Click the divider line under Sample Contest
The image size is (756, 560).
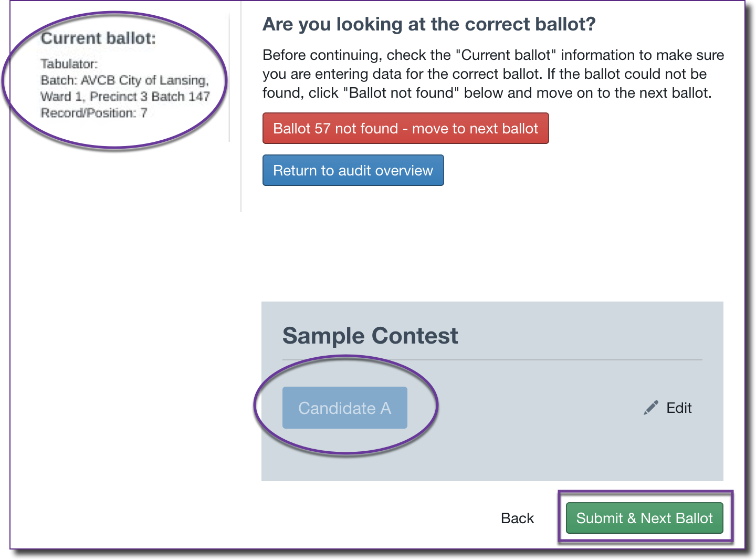click(x=492, y=360)
